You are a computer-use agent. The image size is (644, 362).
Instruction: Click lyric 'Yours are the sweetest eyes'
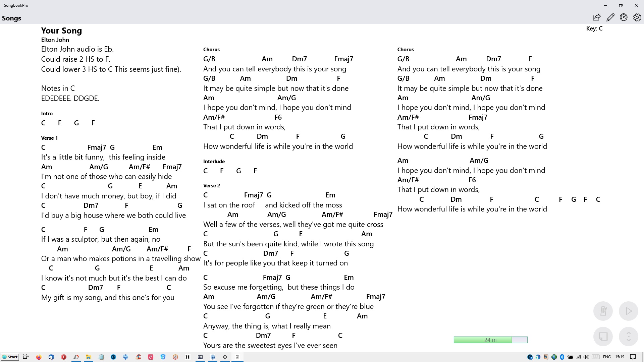248,346
